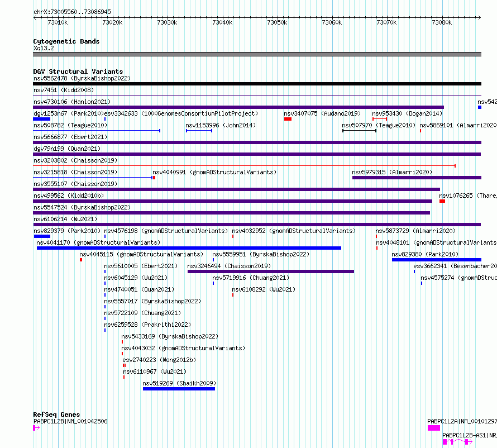Click the nsv5557017 (ByrskaBishop2022) label
Screen dimensions: 497x448
pyautogui.click(x=152, y=301)
